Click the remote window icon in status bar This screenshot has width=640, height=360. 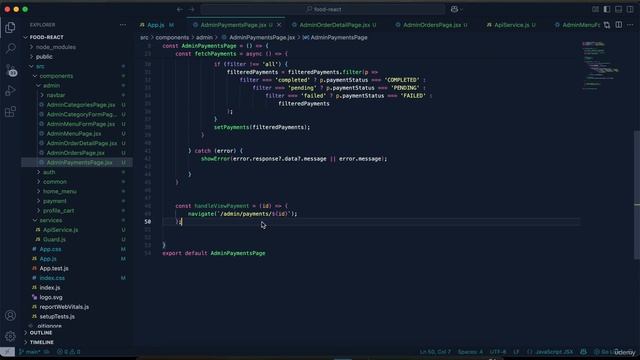(x=7, y=351)
